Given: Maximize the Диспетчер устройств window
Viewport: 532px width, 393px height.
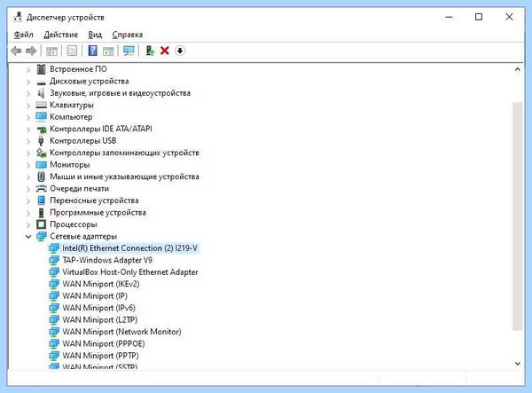Looking at the screenshot, I should [479, 17].
